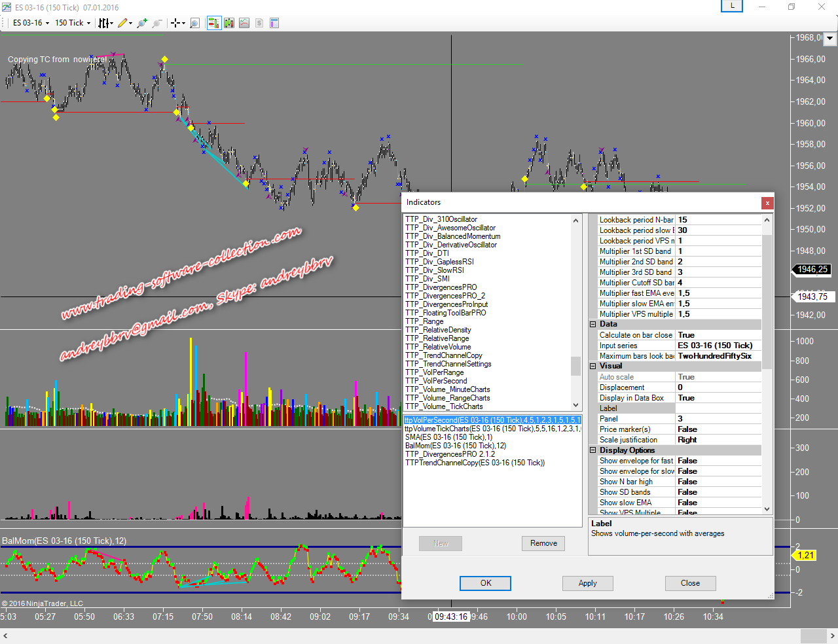The height and width of the screenshot is (644, 838).
Task: Toggle the Show SD bands False value
Action: (718, 492)
